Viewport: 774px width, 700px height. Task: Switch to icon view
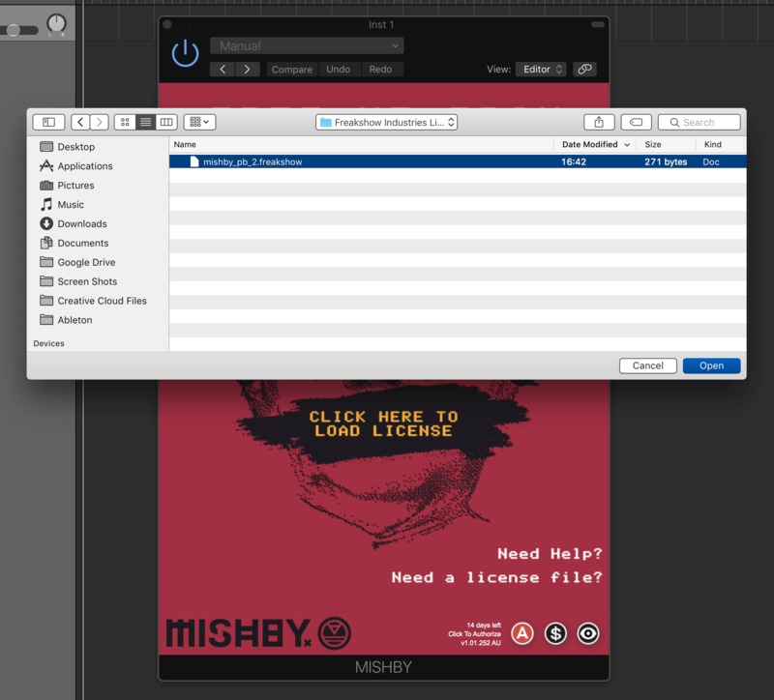125,122
